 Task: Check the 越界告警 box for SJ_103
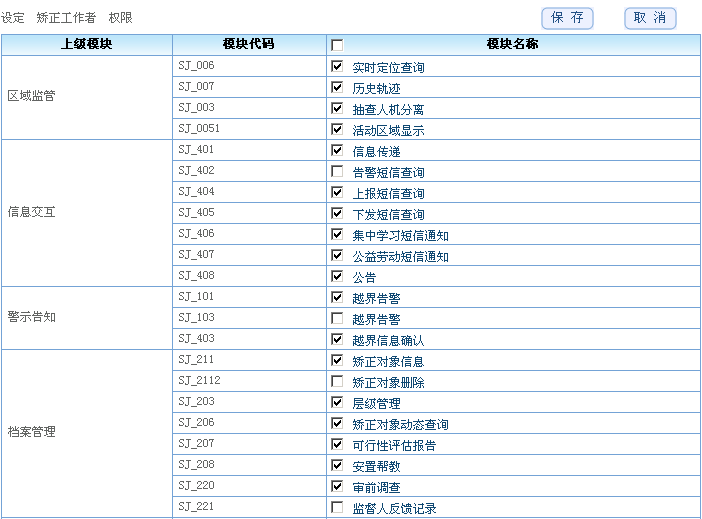click(x=337, y=319)
